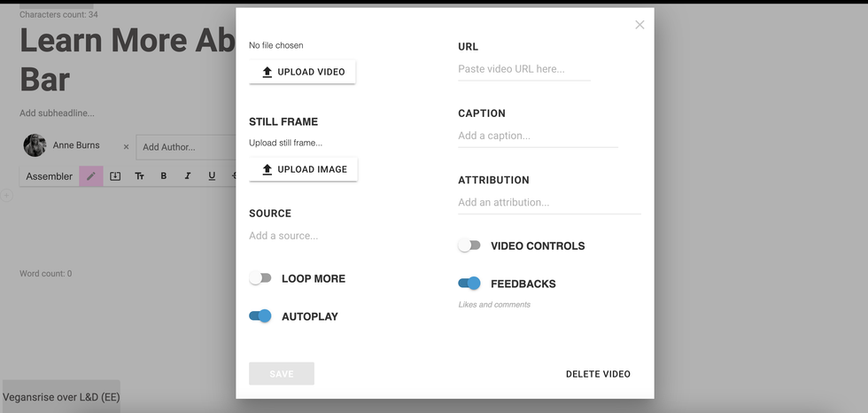Focus the video URL input field
The height and width of the screenshot is (413, 868).
pos(523,69)
